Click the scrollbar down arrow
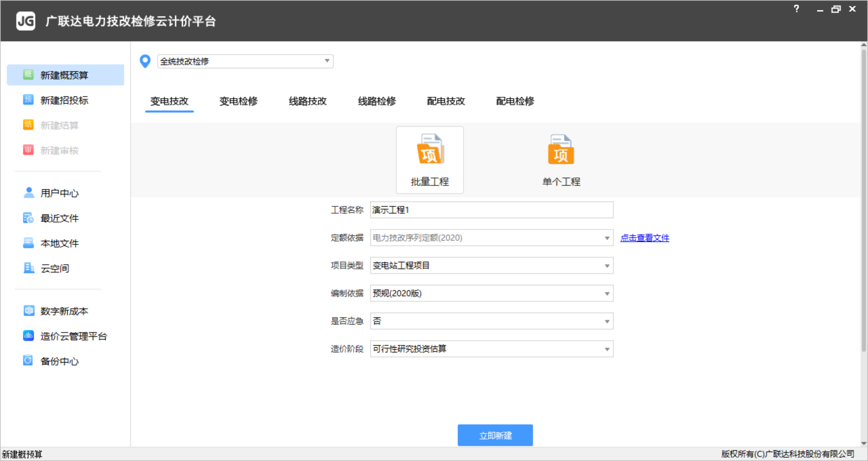 coord(863,443)
